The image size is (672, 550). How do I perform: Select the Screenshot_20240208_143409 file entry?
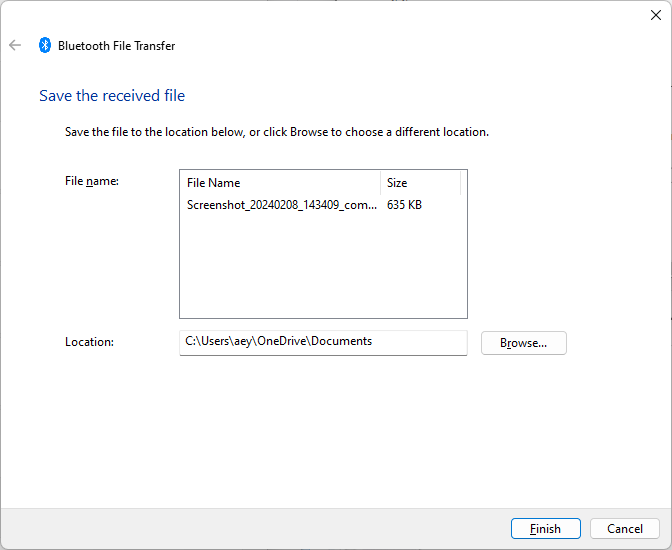coord(282,205)
